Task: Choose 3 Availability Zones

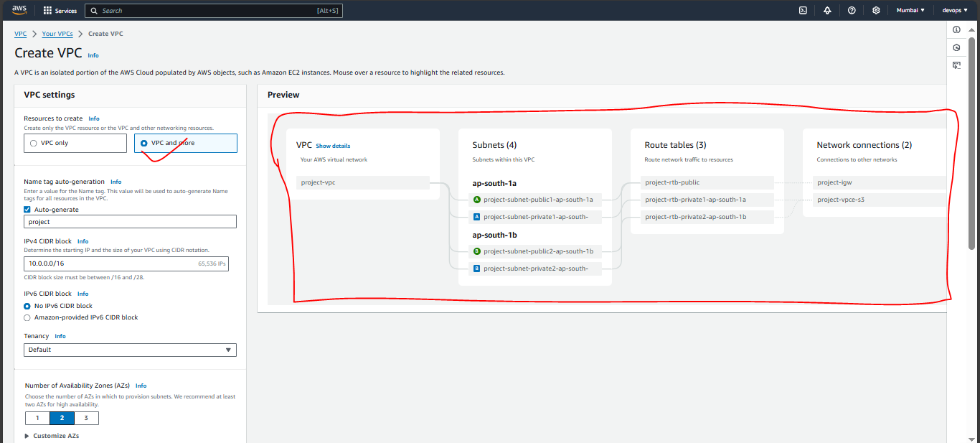Action: pos(86,418)
